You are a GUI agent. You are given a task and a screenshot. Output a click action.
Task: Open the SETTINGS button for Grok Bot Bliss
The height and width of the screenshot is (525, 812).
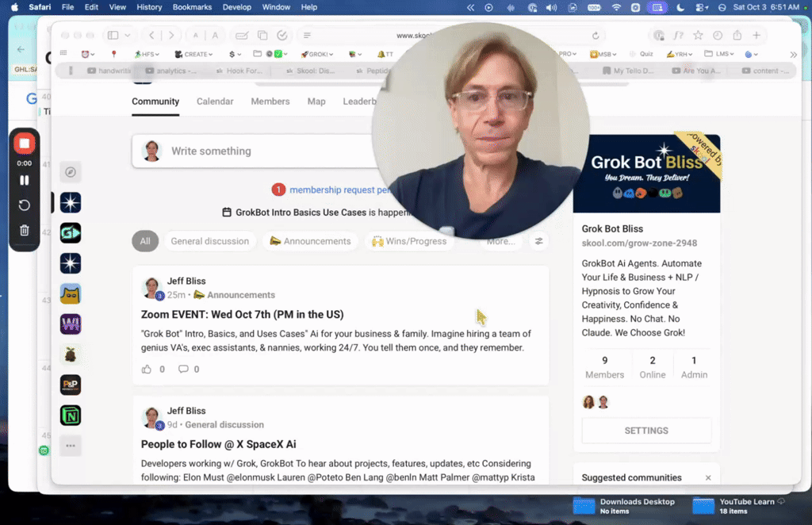(646, 431)
